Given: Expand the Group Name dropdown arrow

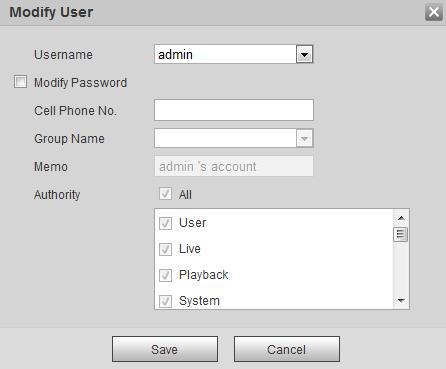Looking at the screenshot, I should [x=304, y=138].
